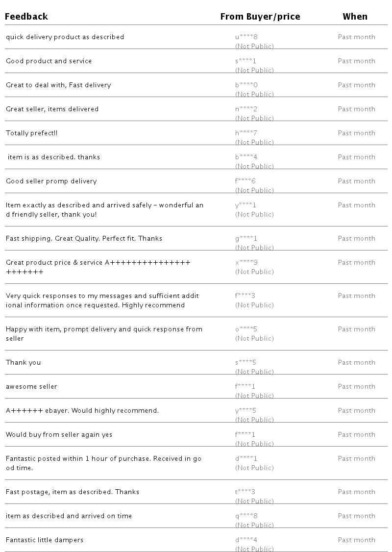The width and height of the screenshot is (392, 552).
Task: Click buyer h****7's username
Action: pos(246,133)
